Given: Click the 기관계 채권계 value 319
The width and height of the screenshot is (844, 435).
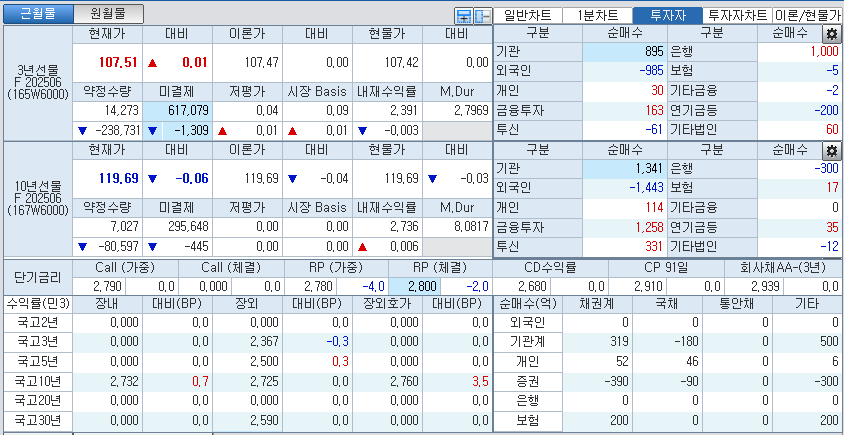Looking at the screenshot, I should click(620, 342).
